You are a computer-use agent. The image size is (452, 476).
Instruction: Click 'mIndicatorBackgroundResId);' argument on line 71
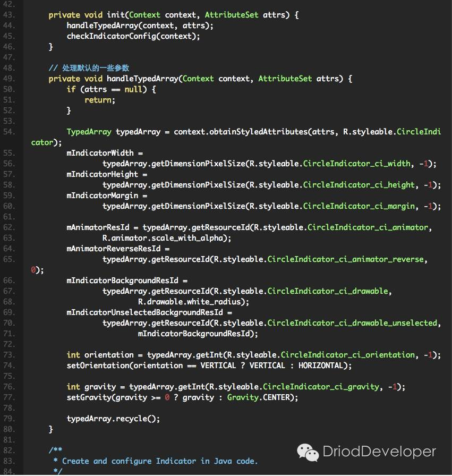pyautogui.click(x=198, y=334)
